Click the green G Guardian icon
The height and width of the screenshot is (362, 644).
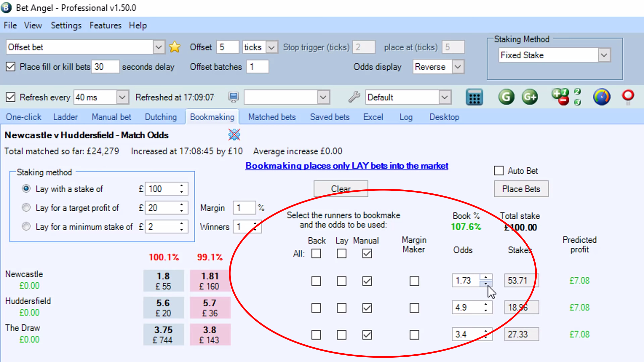click(x=506, y=97)
